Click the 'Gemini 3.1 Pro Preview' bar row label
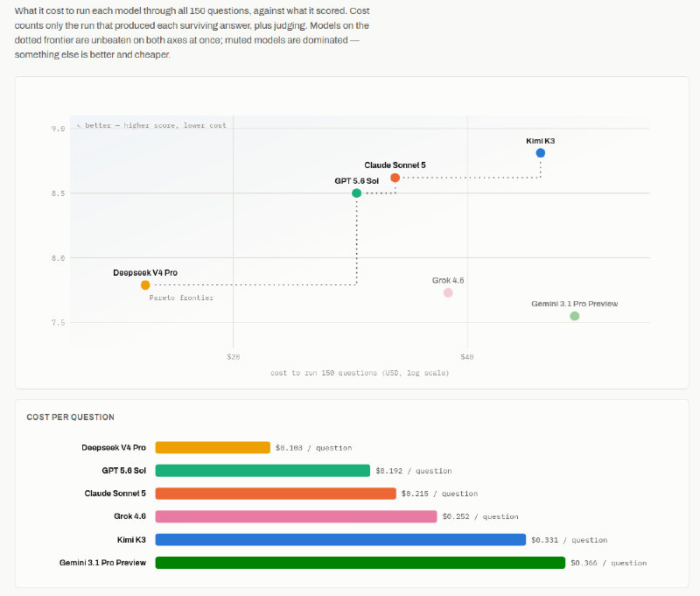This screenshot has height=596, width=700. tap(102, 563)
